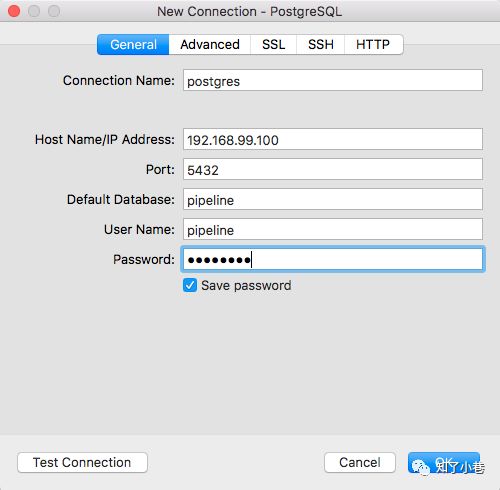Click the Connection Name field
Image resolution: width=500 pixels, height=490 pixels.
tap(333, 80)
